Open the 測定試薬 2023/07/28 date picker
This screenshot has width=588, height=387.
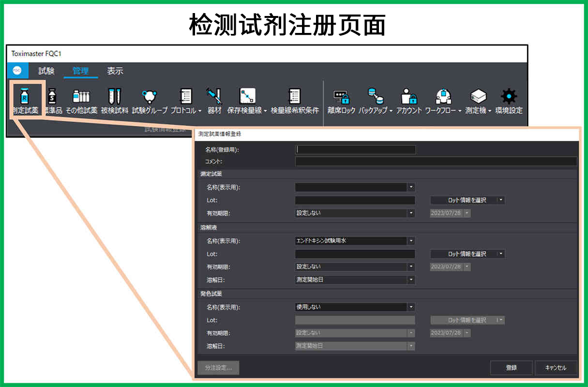450,213
